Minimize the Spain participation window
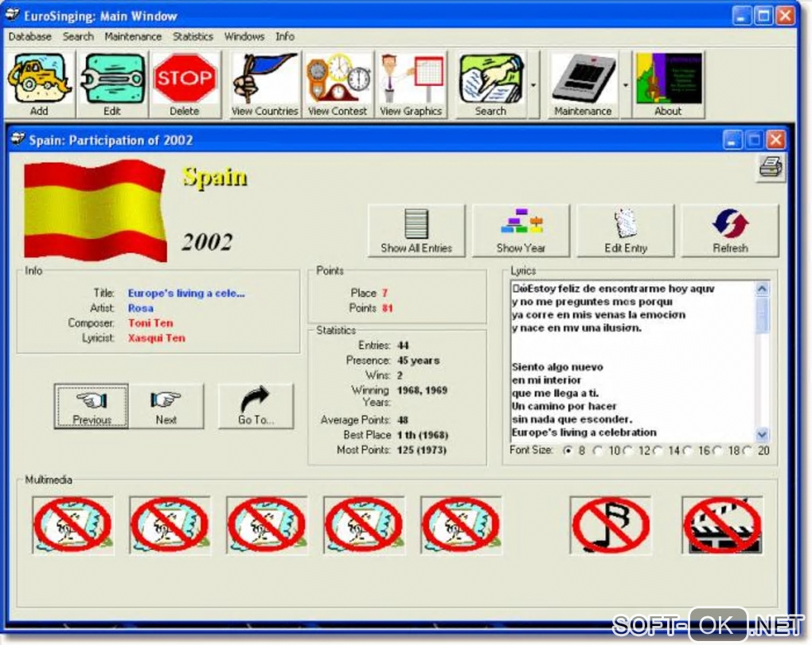812x645 pixels. coord(732,140)
